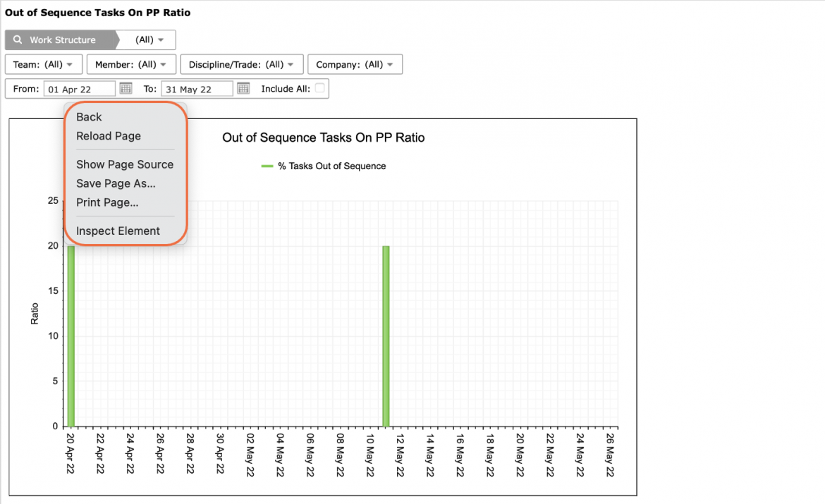Click the To date input field
The width and height of the screenshot is (825, 504).
[197, 89]
